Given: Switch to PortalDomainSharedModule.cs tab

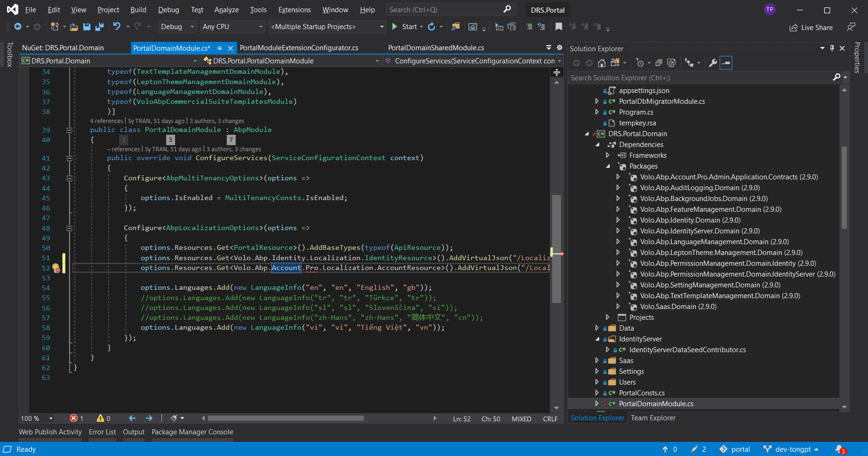Looking at the screenshot, I should [436, 48].
